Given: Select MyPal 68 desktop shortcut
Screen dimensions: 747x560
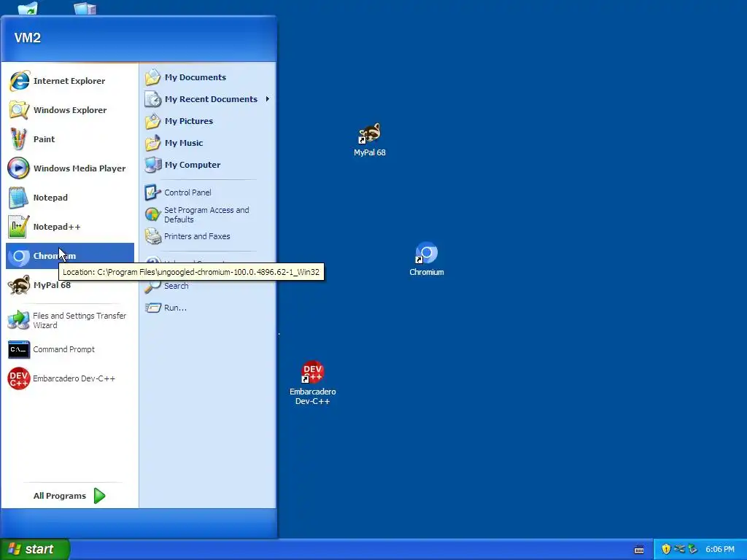Looking at the screenshot, I should (370, 140).
